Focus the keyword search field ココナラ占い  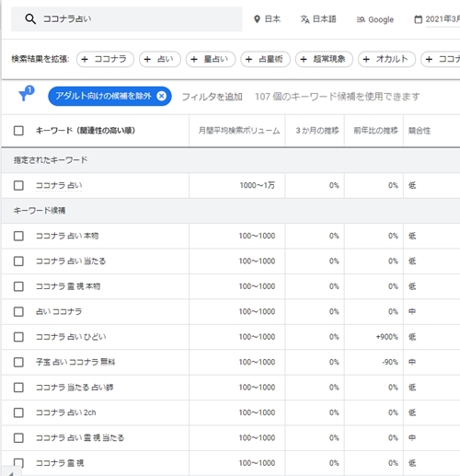tap(127, 19)
